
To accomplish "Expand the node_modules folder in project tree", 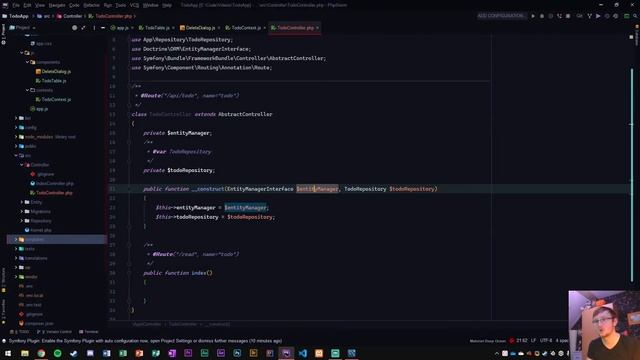I will (16, 137).
